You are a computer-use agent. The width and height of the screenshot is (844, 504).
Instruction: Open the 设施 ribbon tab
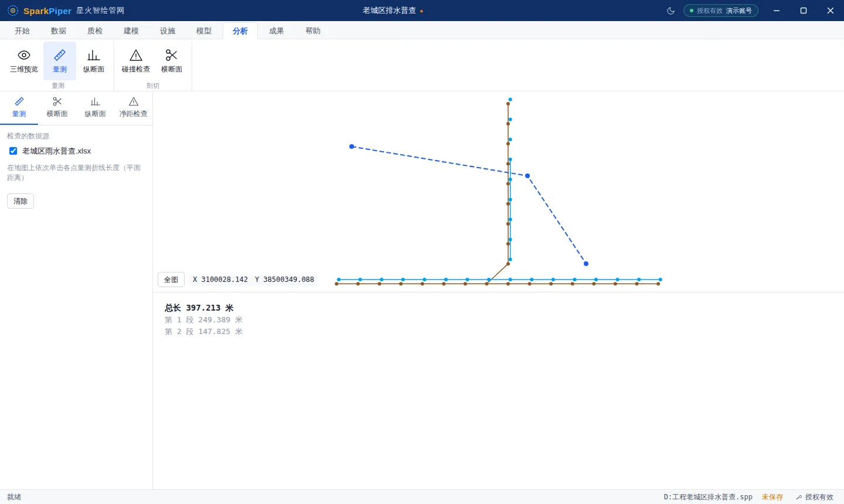tap(168, 30)
